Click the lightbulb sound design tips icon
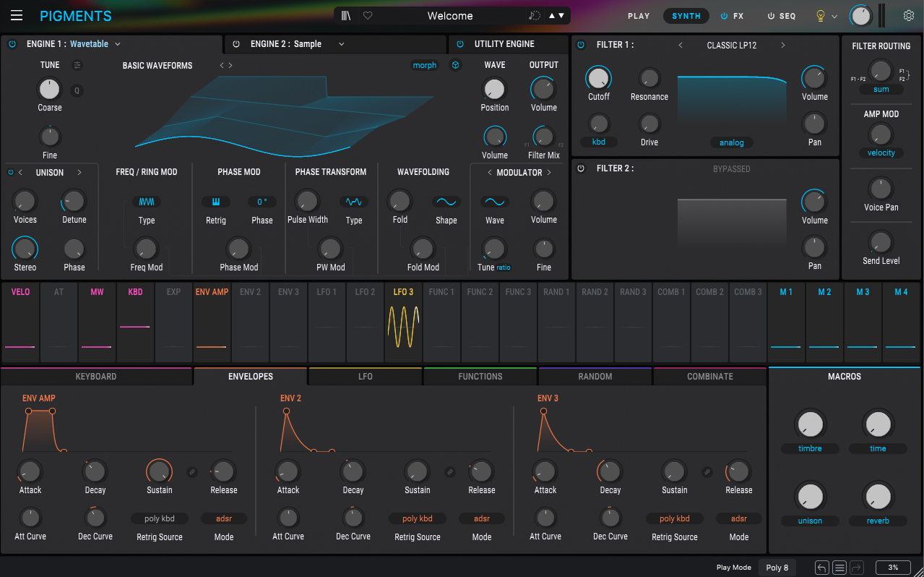The width and height of the screenshot is (924, 577). pos(821,16)
